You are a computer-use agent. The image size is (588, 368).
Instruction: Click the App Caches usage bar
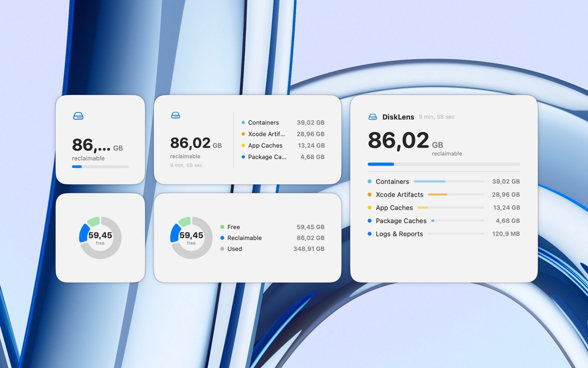(451, 208)
